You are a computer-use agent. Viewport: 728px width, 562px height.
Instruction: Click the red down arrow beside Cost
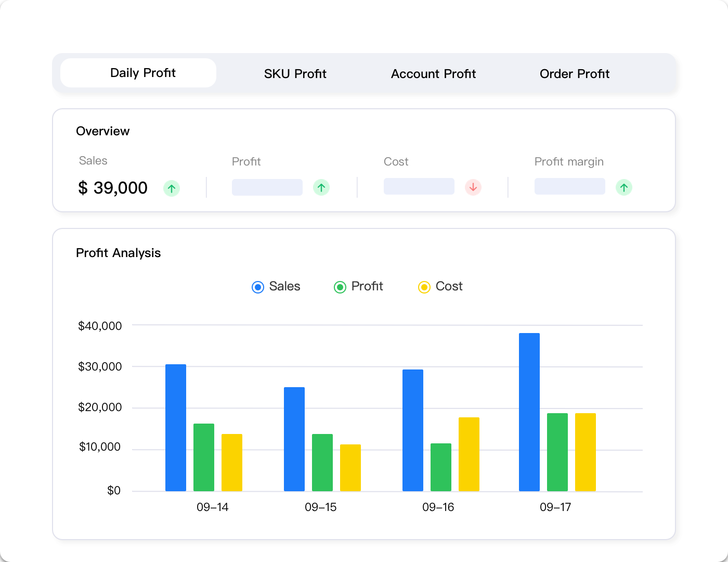pos(473,187)
